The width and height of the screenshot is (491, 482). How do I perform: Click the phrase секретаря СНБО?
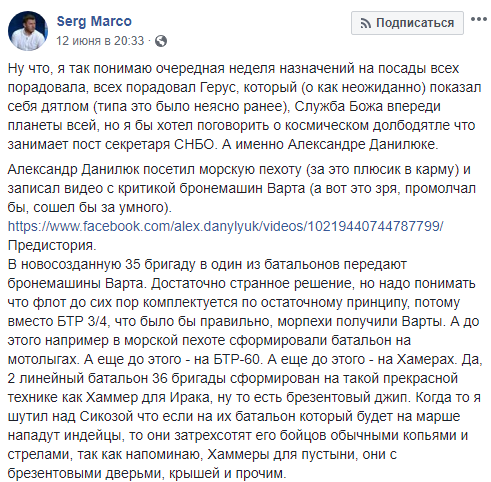pos(160,144)
